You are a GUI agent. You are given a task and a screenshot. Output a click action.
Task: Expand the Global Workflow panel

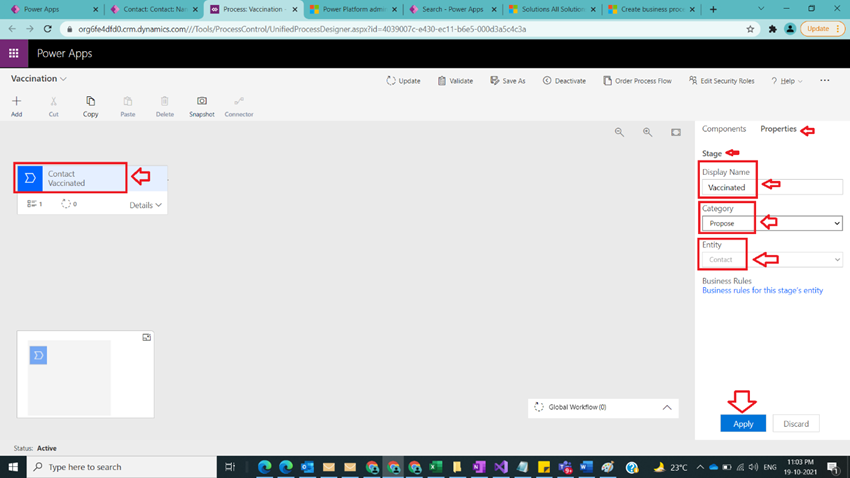point(667,408)
